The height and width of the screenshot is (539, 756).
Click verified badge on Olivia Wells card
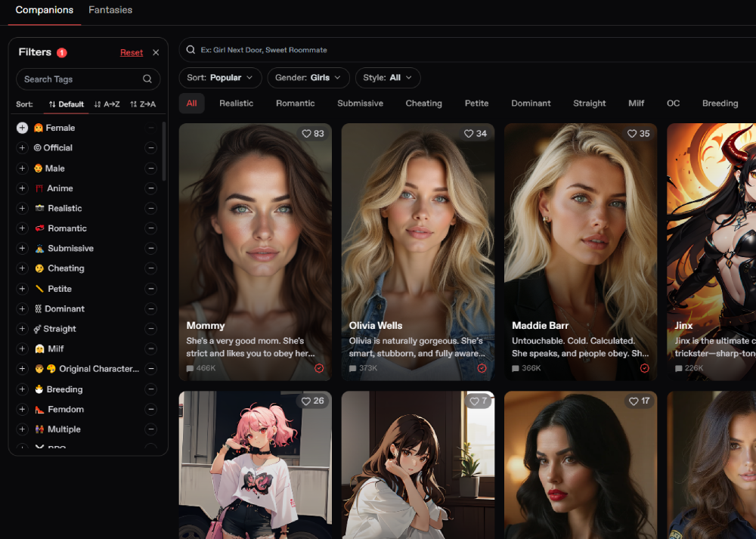[x=482, y=368]
